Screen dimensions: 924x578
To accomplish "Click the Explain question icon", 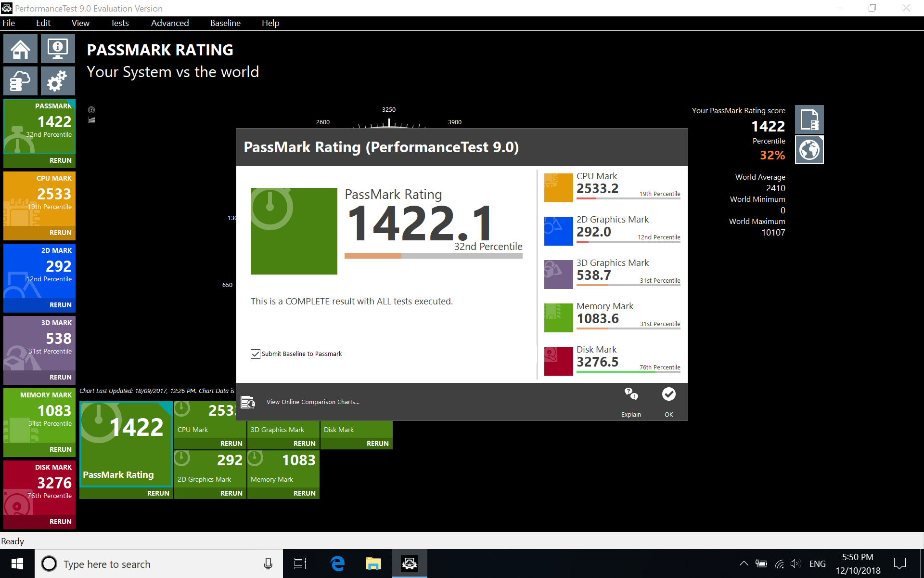I will (631, 394).
